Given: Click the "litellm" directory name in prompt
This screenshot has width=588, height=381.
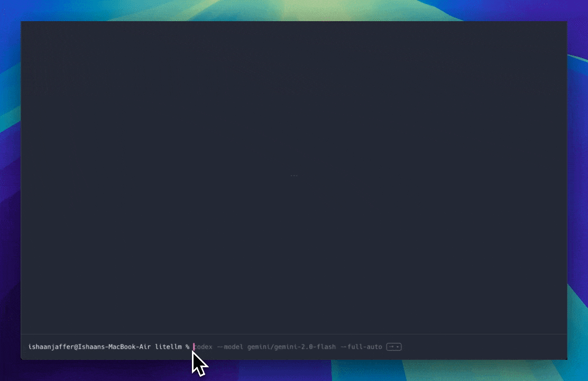Looking at the screenshot, I should tap(168, 347).
